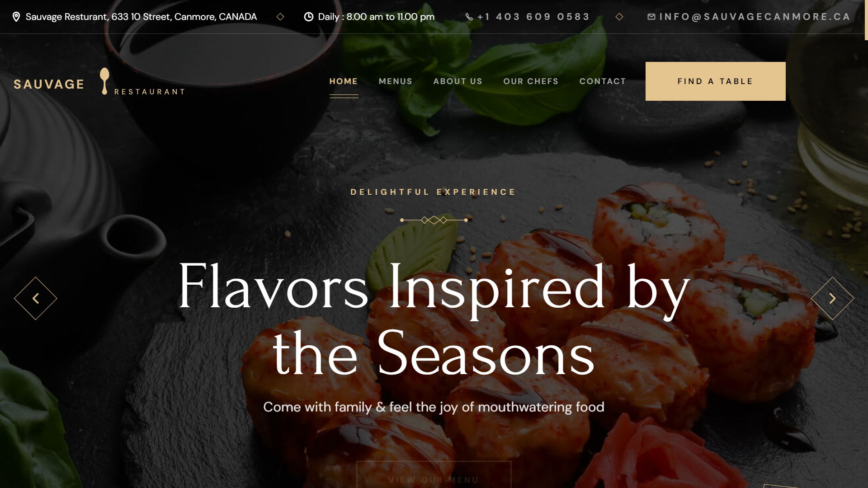868x488 pixels.
Task: Open the Our Chefs page
Action: tap(531, 81)
